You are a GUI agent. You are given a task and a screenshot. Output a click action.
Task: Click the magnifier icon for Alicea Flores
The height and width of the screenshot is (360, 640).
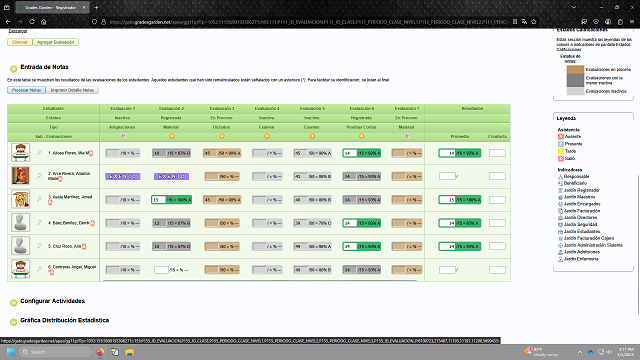[x=40, y=153]
